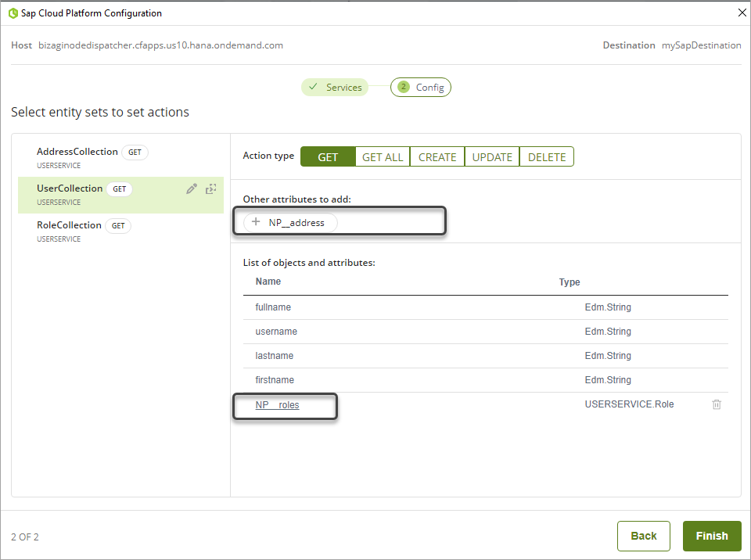Click the firstname attribute name
751x560 pixels.
[275, 380]
